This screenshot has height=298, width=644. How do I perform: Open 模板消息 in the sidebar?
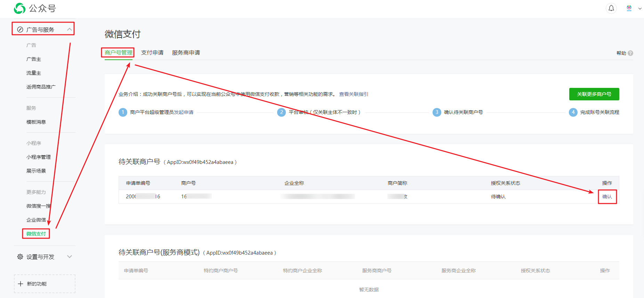[36, 122]
